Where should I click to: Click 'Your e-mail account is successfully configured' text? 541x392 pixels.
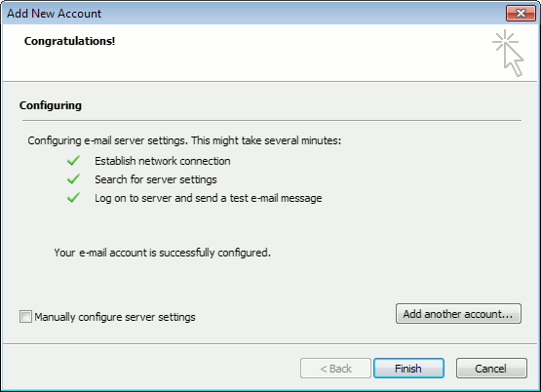click(162, 253)
